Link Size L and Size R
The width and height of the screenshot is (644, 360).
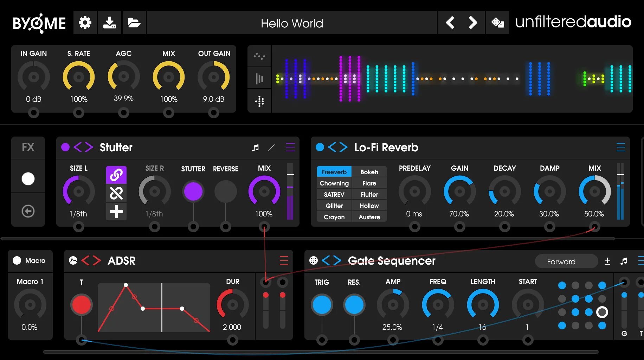116,175
